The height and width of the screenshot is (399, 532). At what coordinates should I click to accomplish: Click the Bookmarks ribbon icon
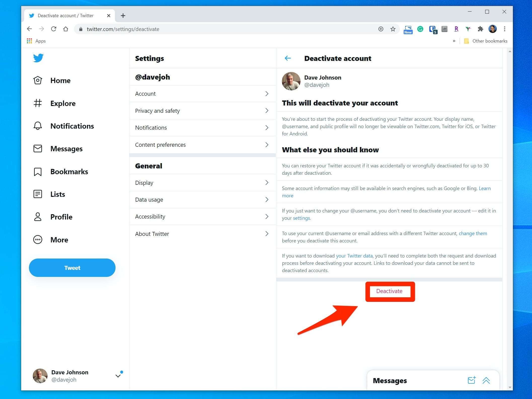[x=38, y=171]
